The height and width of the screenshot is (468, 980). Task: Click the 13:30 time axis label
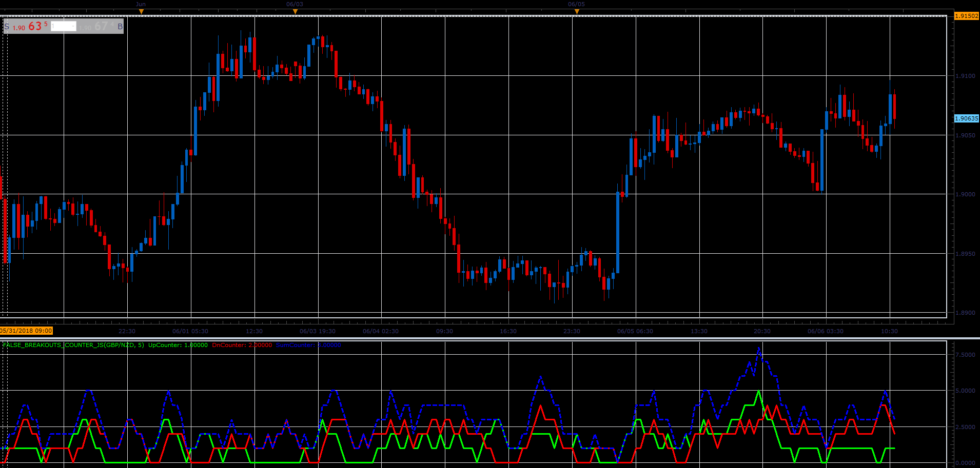(699, 331)
